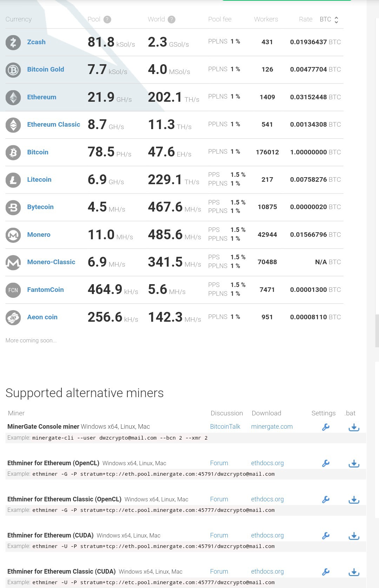Open Forum link for Ethminer Ethereum Classic (OpenCL)

[x=219, y=499]
